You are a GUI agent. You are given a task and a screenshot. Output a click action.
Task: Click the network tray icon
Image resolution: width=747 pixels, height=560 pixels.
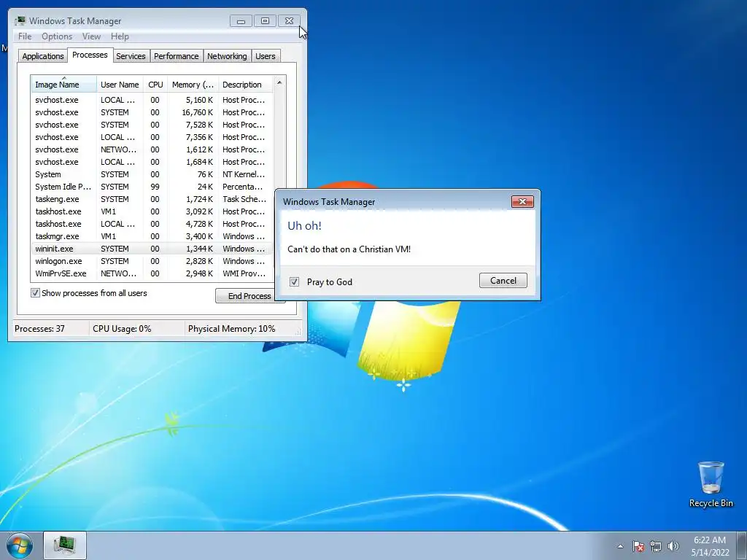pyautogui.click(x=656, y=546)
